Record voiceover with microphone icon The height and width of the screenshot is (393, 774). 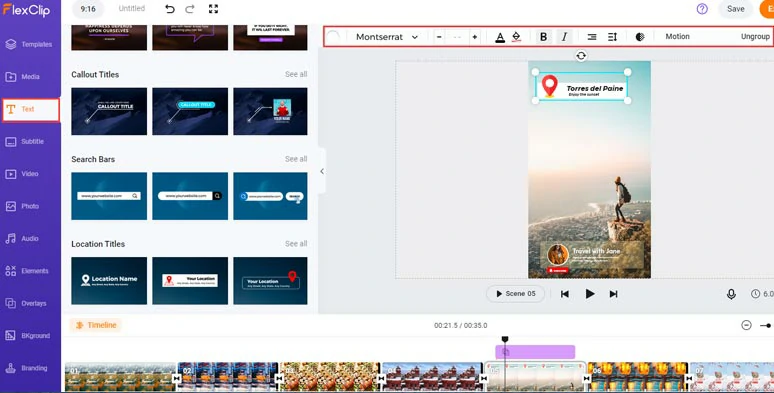coord(731,294)
